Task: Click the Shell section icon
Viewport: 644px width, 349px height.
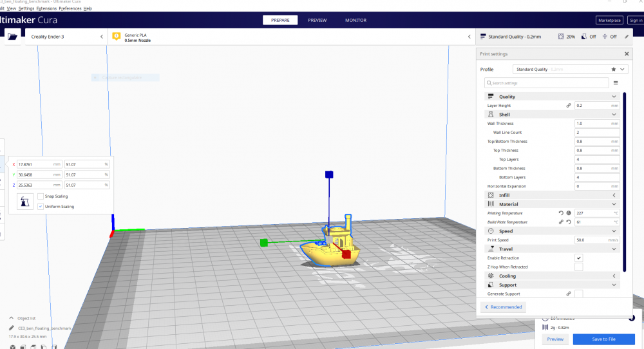Action: point(490,115)
